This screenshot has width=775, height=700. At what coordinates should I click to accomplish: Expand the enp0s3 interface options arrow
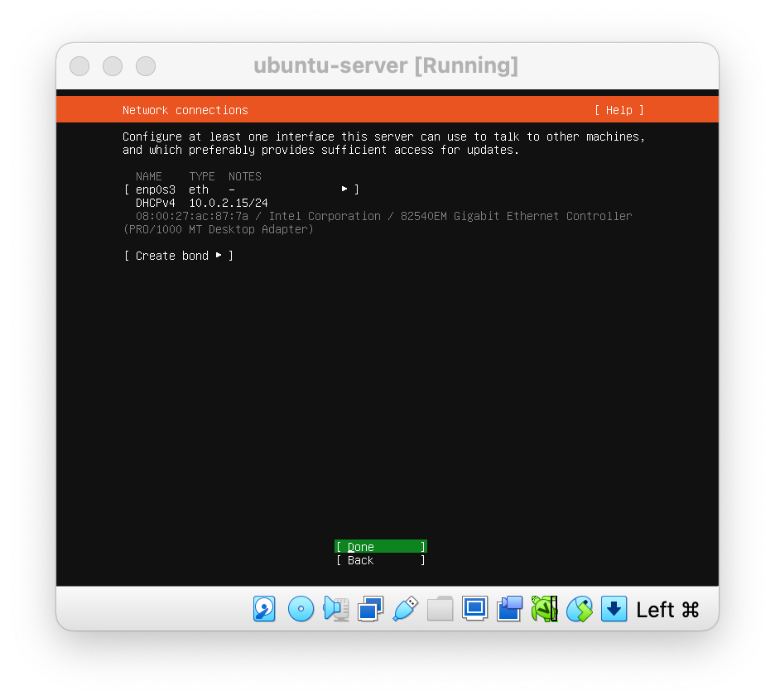click(x=344, y=189)
